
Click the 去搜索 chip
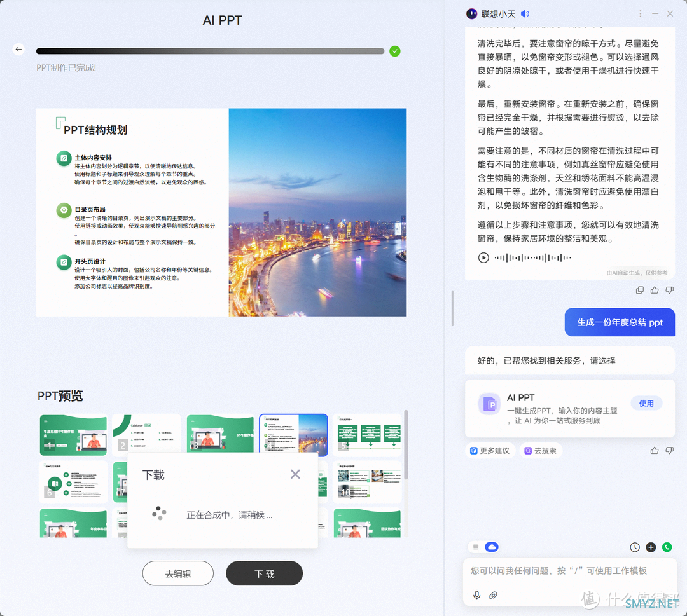click(x=541, y=451)
